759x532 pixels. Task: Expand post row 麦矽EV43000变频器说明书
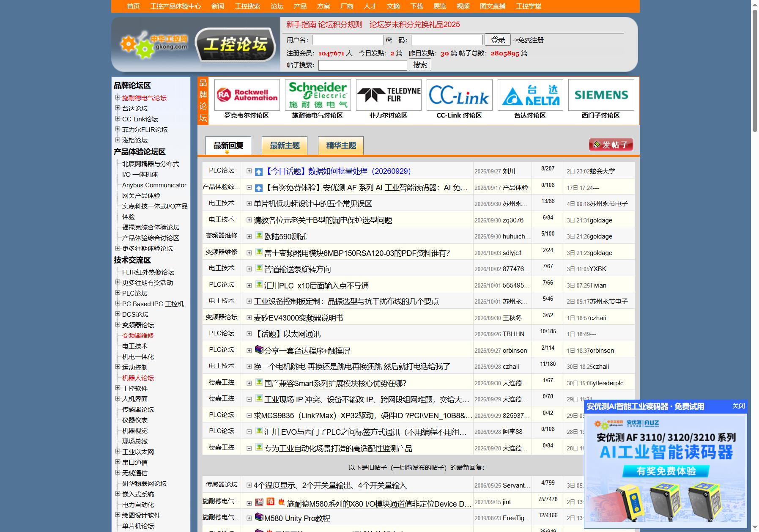pos(249,318)
